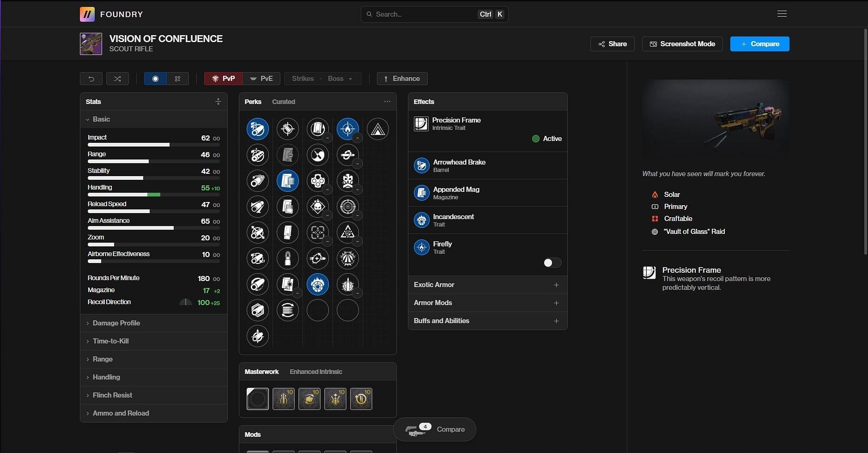Select the Incandescent perk in trait grid
This screenshot has height=453, width=868.
(x=318, y=284)
